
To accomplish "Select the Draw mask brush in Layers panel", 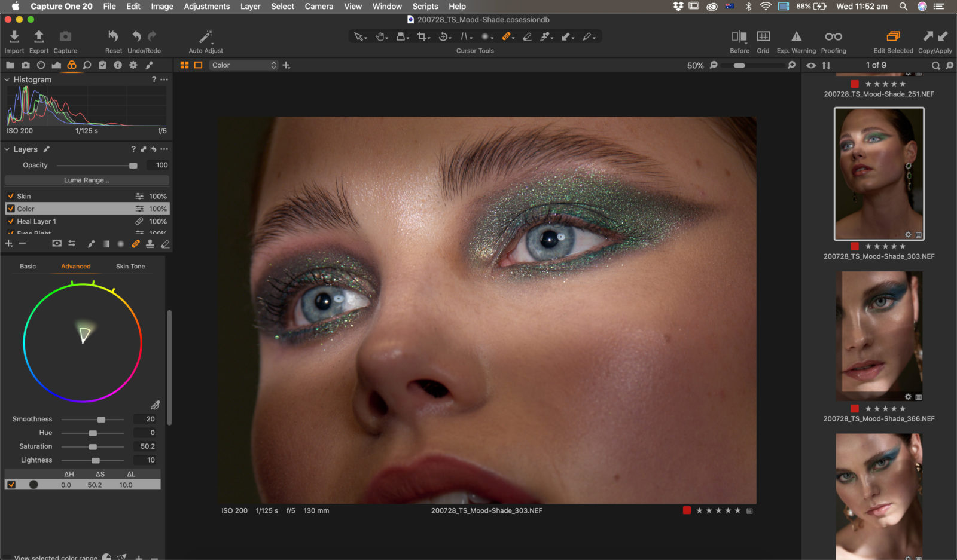I will click(91, 243).
